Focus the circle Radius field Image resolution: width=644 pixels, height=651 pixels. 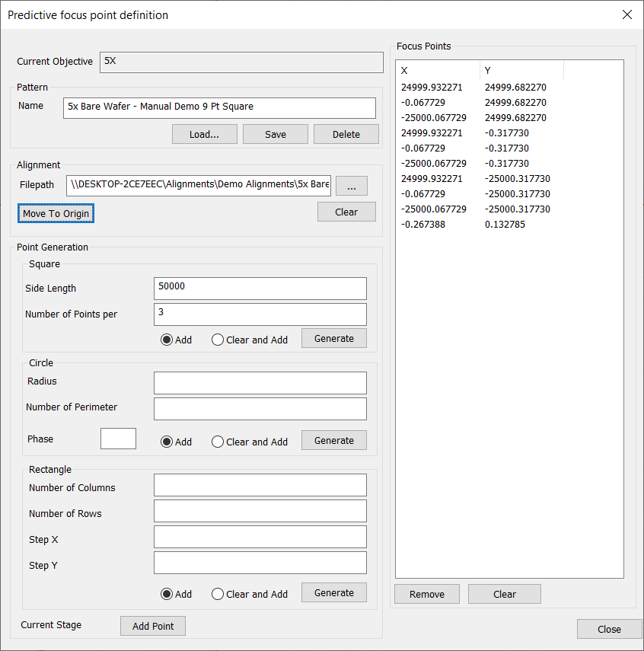(260, 382)
